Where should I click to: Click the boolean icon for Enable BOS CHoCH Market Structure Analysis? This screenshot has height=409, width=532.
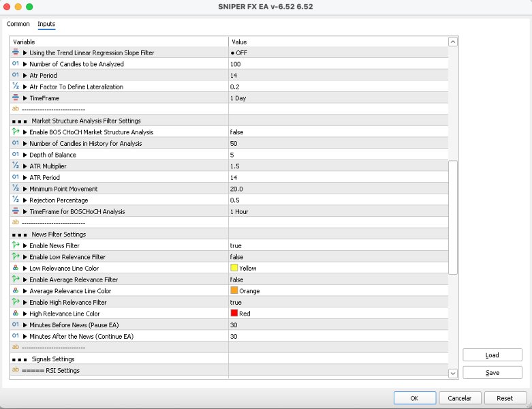pyautogui.click(x=16, y=132)
